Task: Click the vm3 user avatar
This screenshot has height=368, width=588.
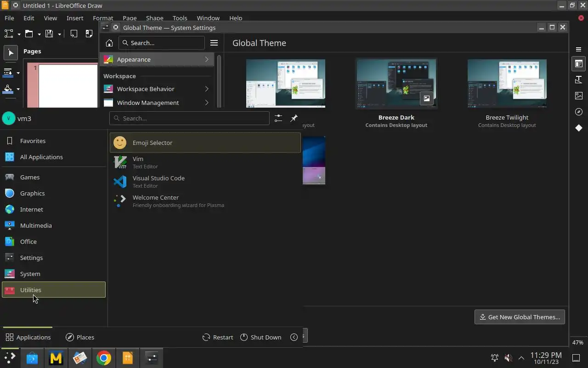Action: click(9, 118)
